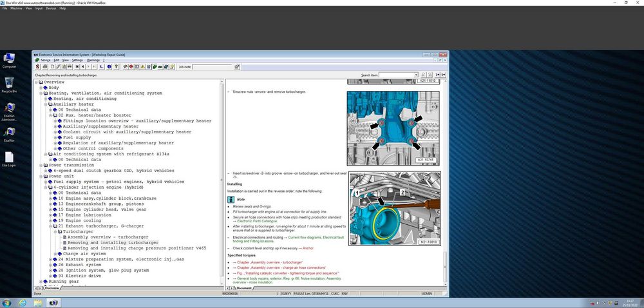
Task: Expand the Body tree node
Action: tap(41, 88)
